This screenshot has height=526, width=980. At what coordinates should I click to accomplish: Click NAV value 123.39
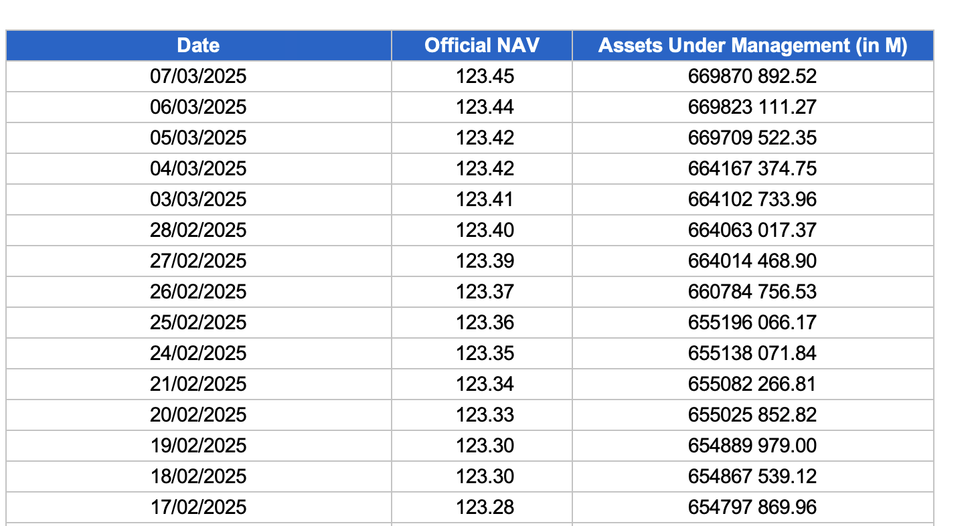485,261
